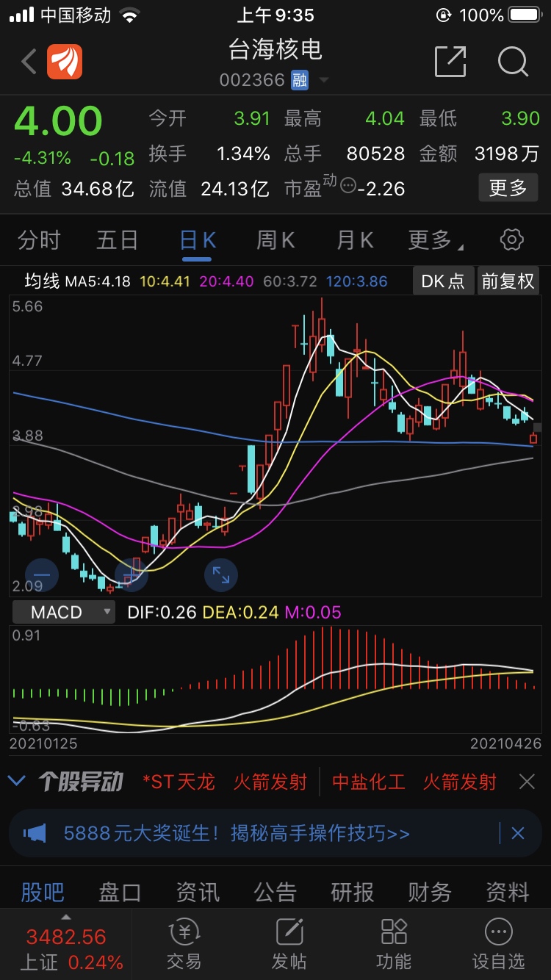Screen dimensions: 551x980
Task: Toggle the 前复权 adjustment button
Action: 508,281
